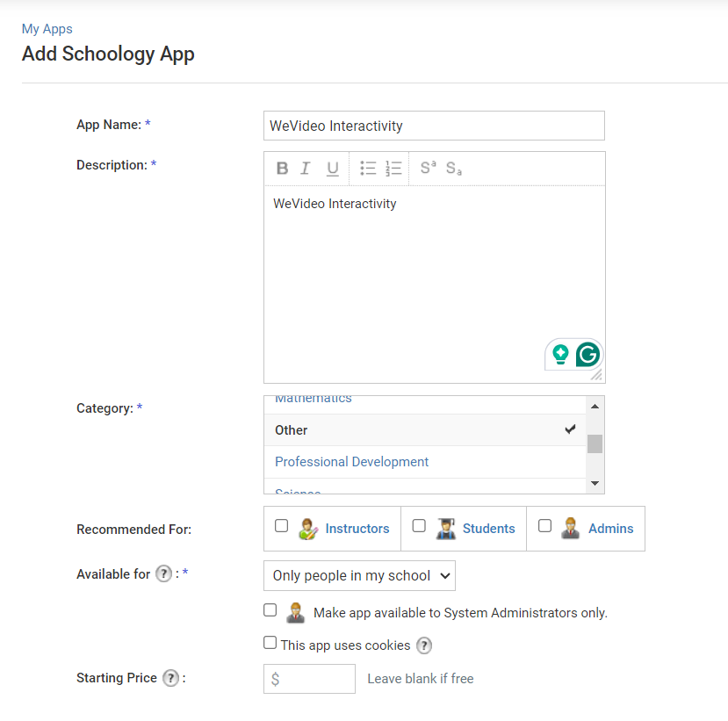This screenshot has width=728, height=721.
Task: Click the Students label link
Action: pyautogui.click(x=489, y=529)
